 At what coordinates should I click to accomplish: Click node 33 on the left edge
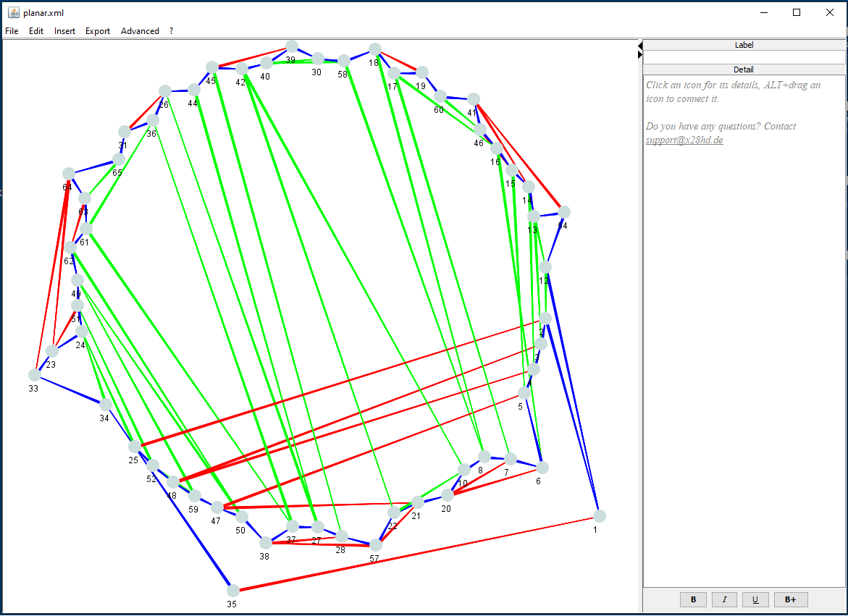point(34,375)
